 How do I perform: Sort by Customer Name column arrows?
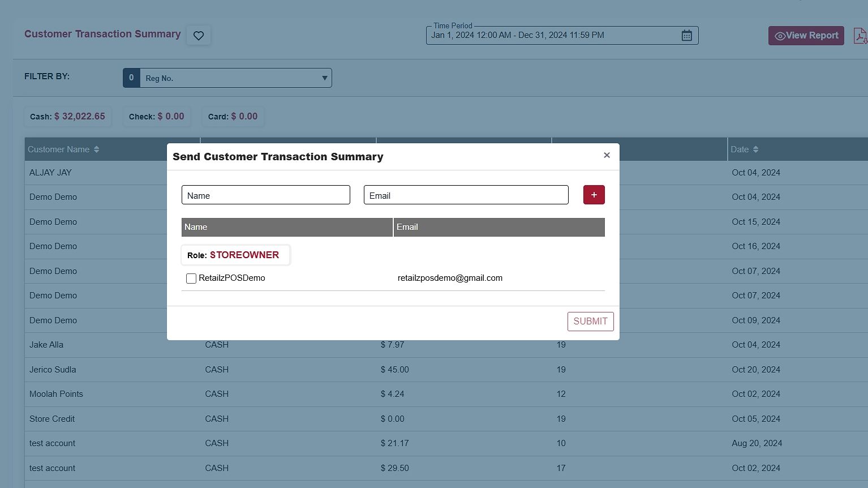(x=97, y=149)
